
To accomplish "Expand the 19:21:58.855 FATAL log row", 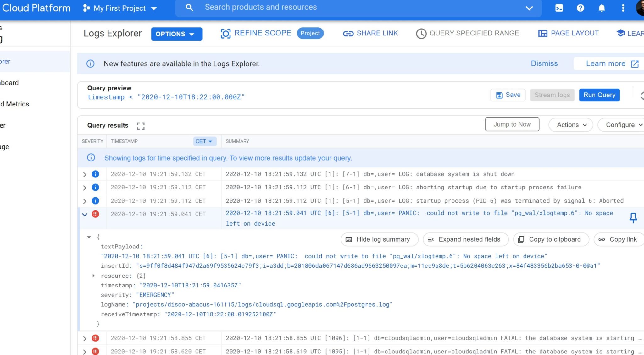I will pyautogui.click(x=84, y=338).
